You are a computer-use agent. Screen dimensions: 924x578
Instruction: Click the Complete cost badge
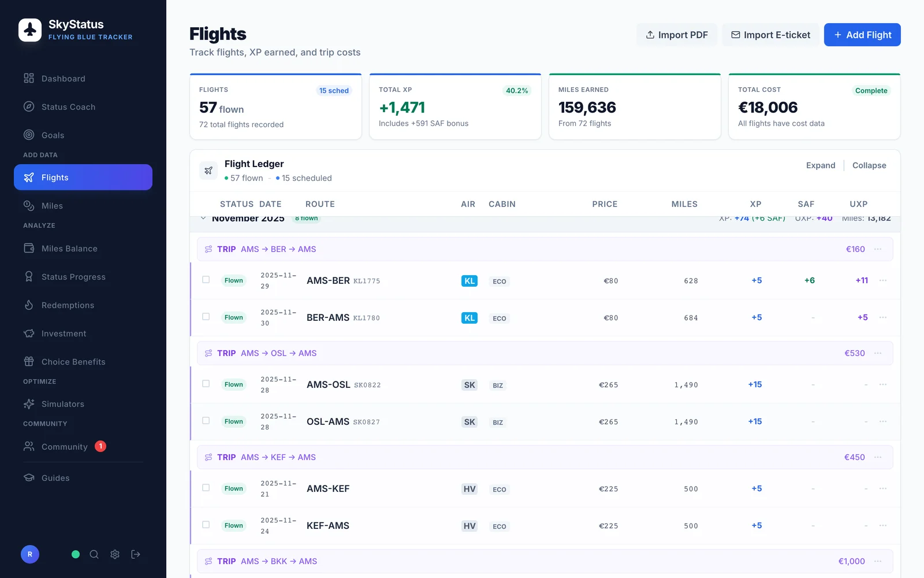tap(871, 91)
